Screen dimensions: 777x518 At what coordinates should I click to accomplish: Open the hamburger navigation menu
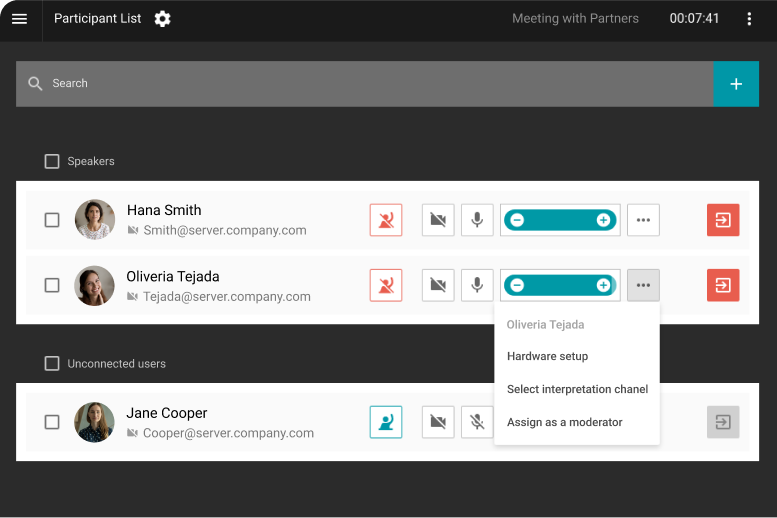tap(19, 19)
